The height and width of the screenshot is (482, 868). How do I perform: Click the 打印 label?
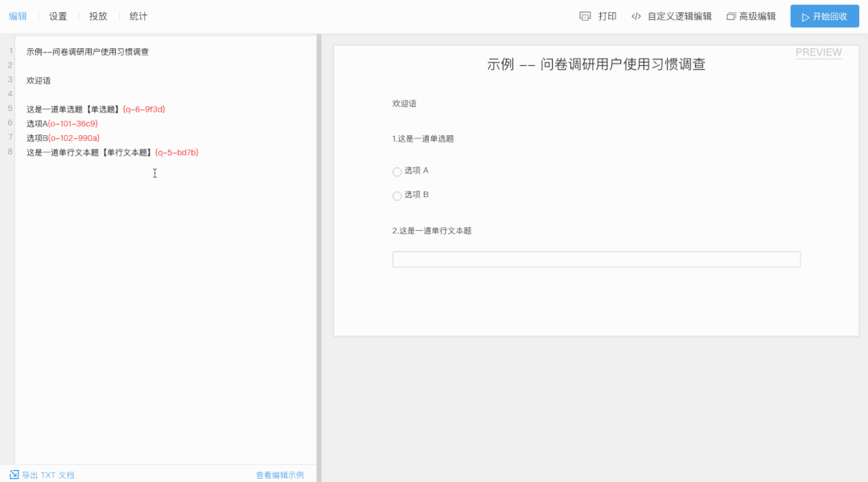coord(607,17)
